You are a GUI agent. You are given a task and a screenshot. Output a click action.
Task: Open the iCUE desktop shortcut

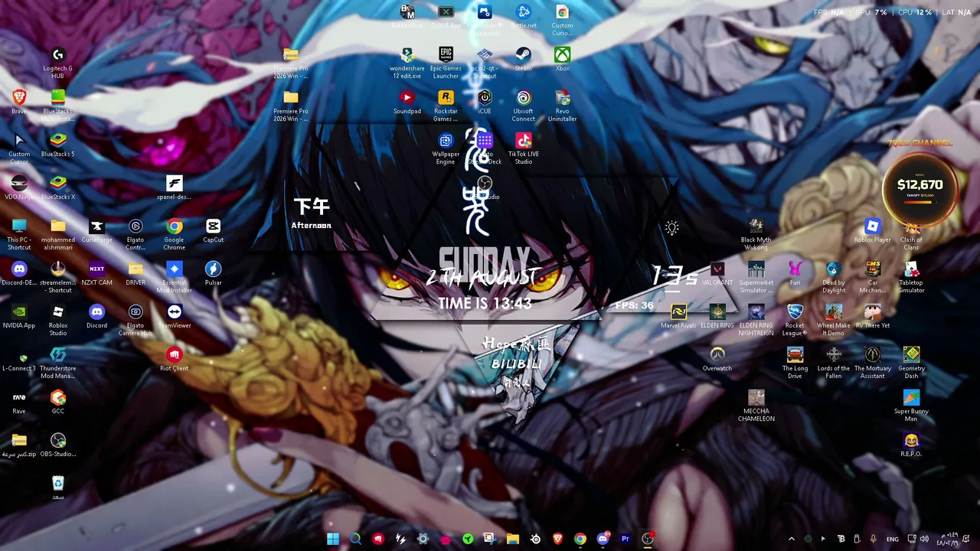coord(485,102)
